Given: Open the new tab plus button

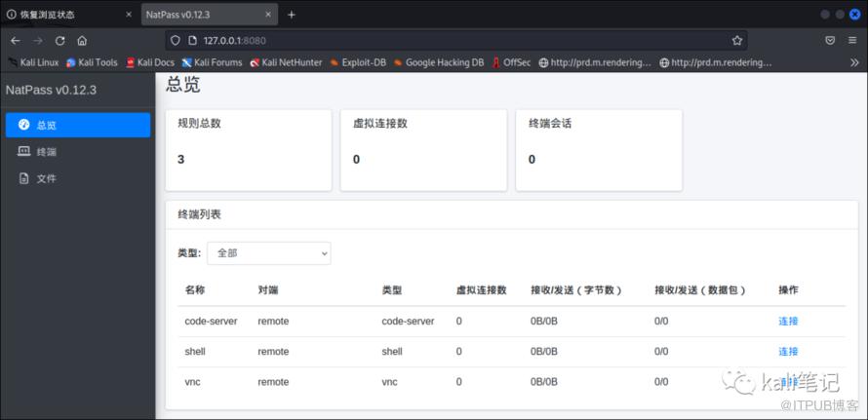Looking at the screenshot, I should click(x=292, y=15).
